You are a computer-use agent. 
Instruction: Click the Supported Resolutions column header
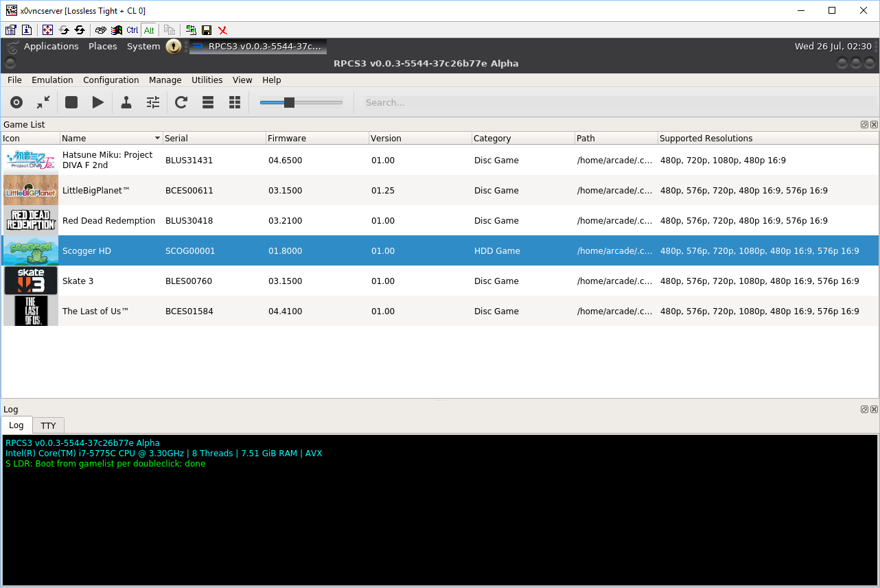768,138
